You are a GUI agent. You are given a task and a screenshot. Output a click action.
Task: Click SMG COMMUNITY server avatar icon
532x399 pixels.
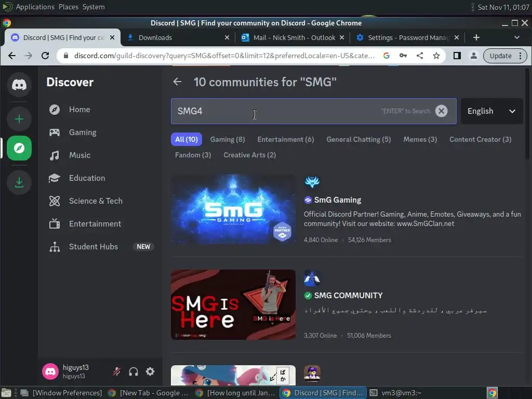[x=312, y=278]
